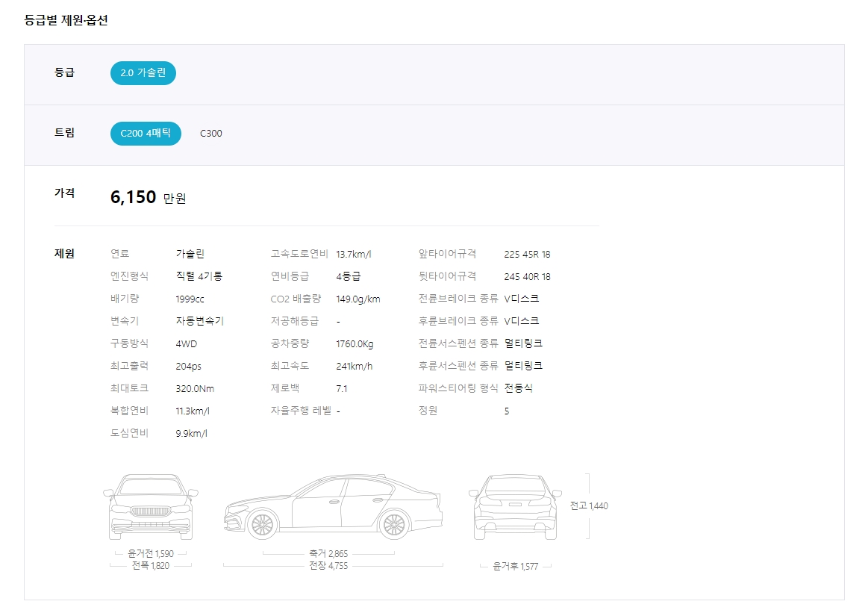Image resolution: width=868 pixels, height=613 pixels.
Task: Click the front view car illustration
Action: 151,507
